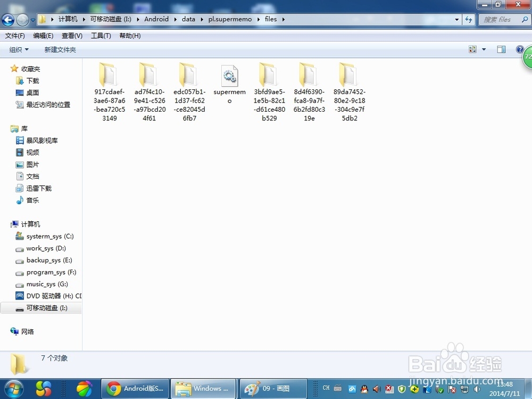This screenshot has width=532, height=399.
Task: Open the 组织 dropdown
Action: coord(19,49)
